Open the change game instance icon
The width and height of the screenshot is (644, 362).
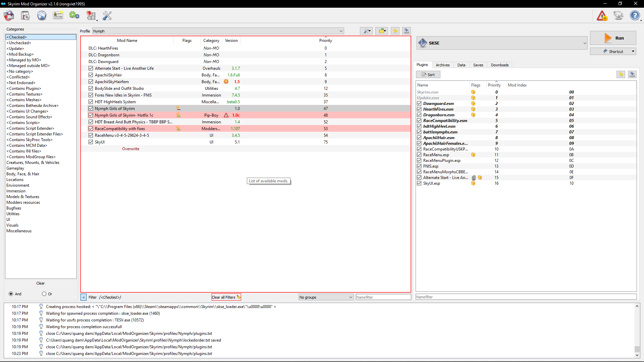click(x=9, y=15)
